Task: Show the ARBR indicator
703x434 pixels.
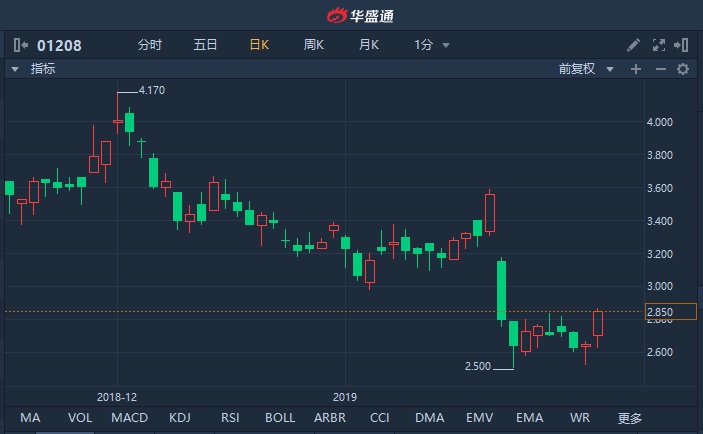Action: pos(330,418)
